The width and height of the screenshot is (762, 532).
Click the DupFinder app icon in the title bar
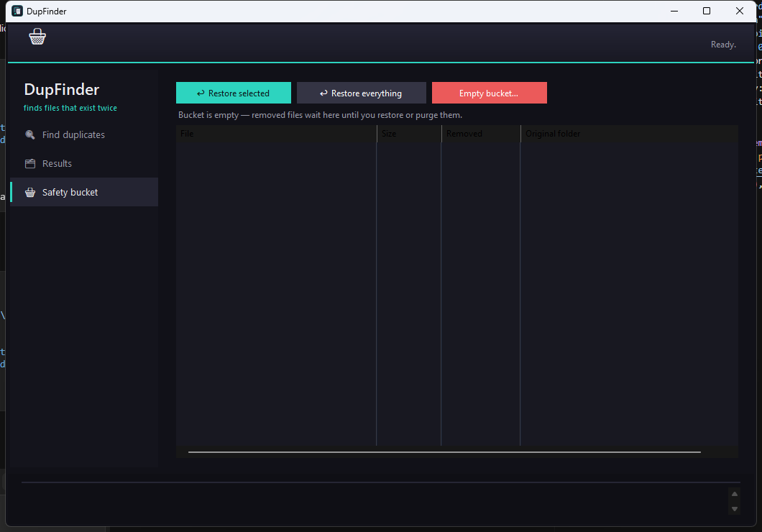(17, 11)
